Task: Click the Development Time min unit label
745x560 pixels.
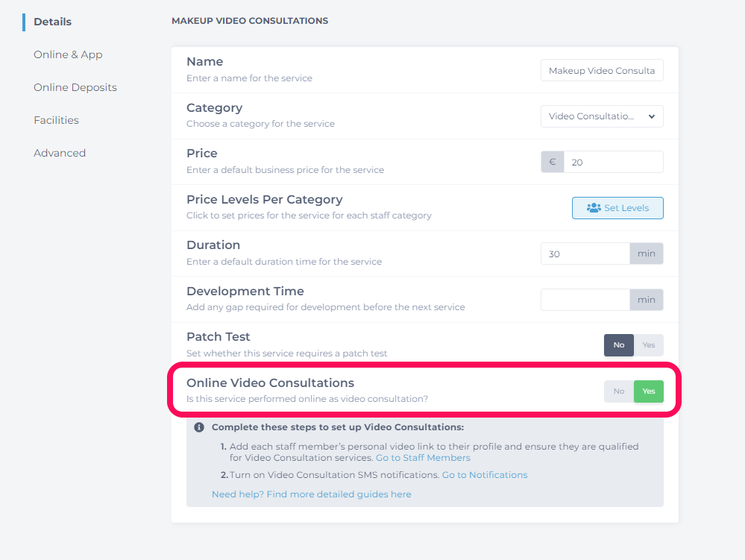Action: 646,300
